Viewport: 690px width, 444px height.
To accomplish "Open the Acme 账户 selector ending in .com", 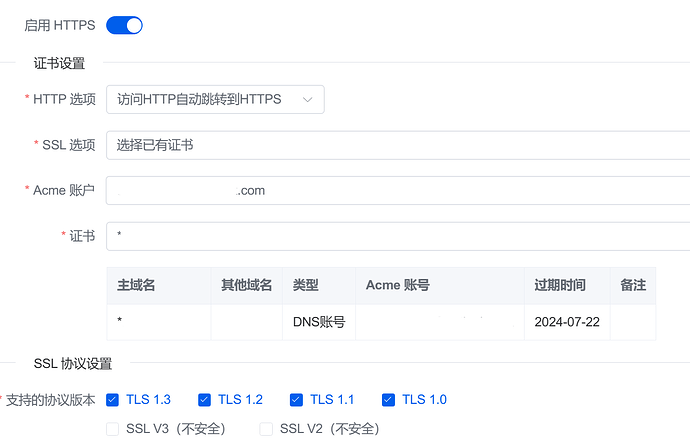I will tap(398, 191).
